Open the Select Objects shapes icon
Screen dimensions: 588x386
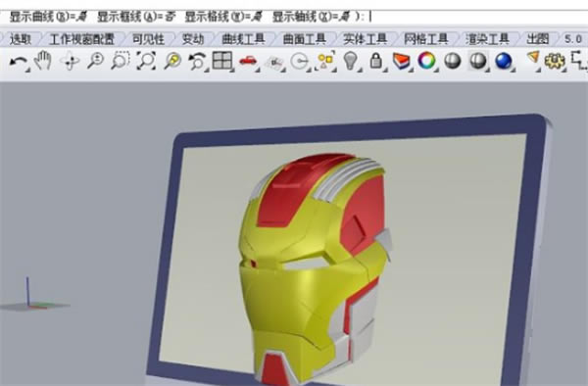click(x=325, y=61)
